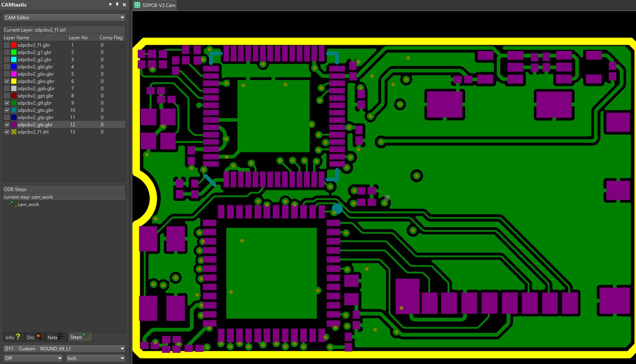The width and height of the screenshot is (636, 364).
Task: Close the CAMtastic panel
Action: pos(124,5)
